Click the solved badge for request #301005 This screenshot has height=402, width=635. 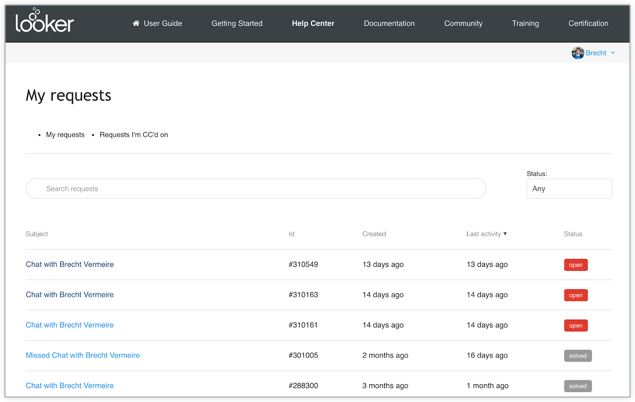tap(577, 355)
